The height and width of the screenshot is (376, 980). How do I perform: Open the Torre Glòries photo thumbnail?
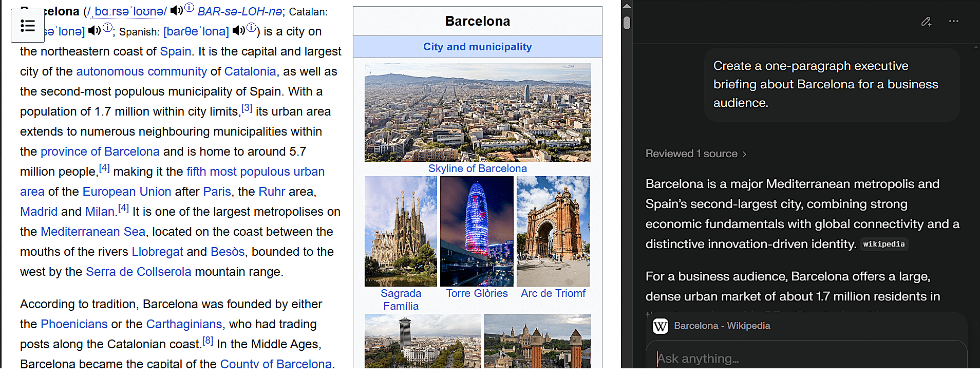click(x=477, y=231)
